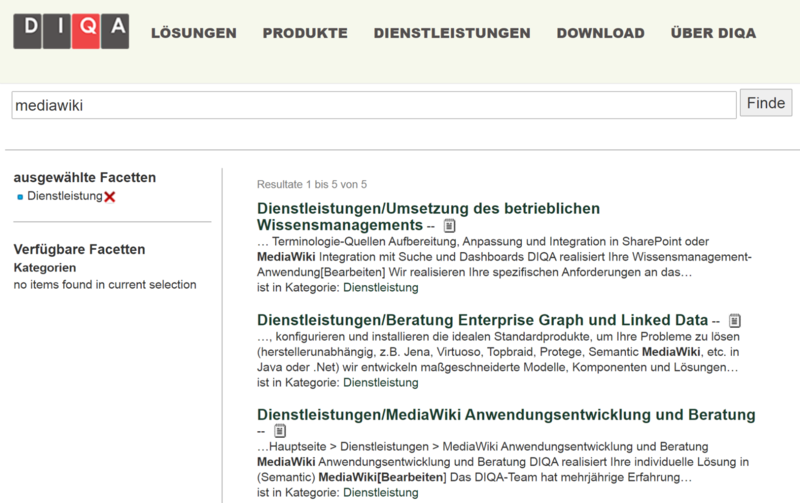Open Beratung Enterprise Graph und Linked Data result

tap(482, 320)
